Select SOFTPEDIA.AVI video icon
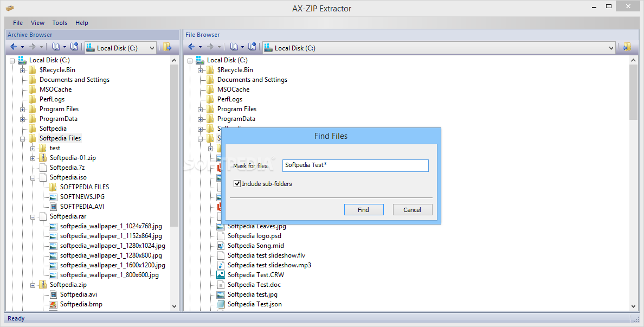Image resolution: width=644 pixels, height=327 pixels. tap(53, 207)
